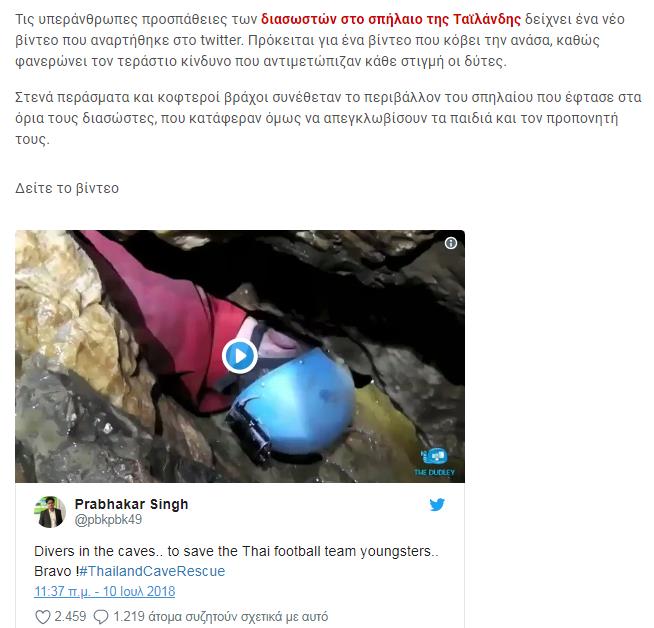Click the tweet text about divers
The image size is (654, 628).
236,561
